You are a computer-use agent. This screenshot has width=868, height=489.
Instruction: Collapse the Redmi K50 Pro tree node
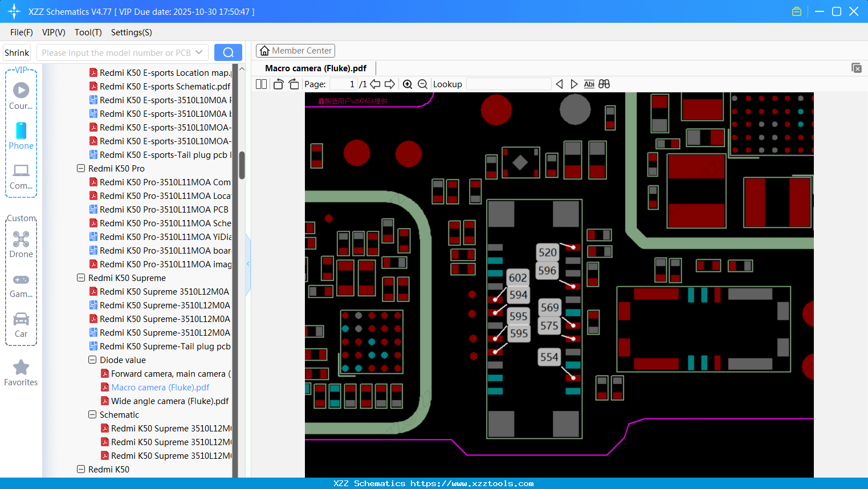coord(81,169)
